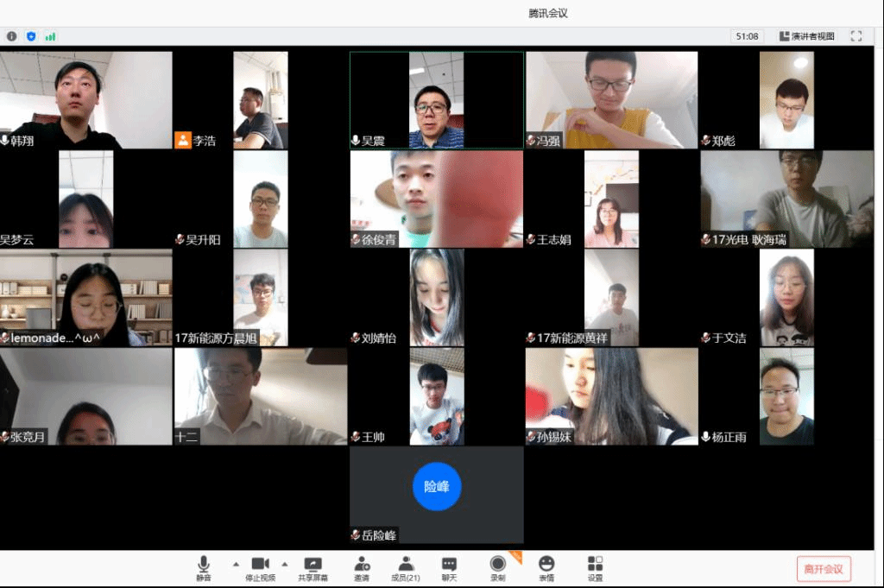Open the 聊天 chat panel

point(449,567)
